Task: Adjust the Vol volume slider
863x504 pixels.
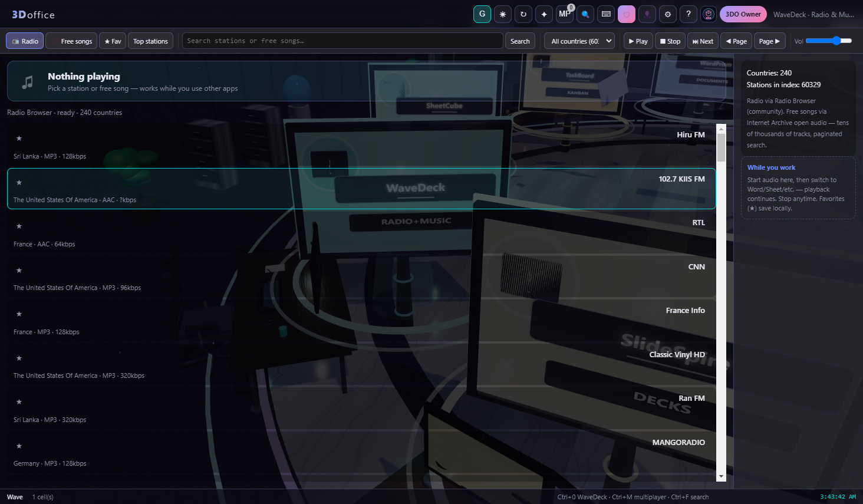Action: click(829, 41)
